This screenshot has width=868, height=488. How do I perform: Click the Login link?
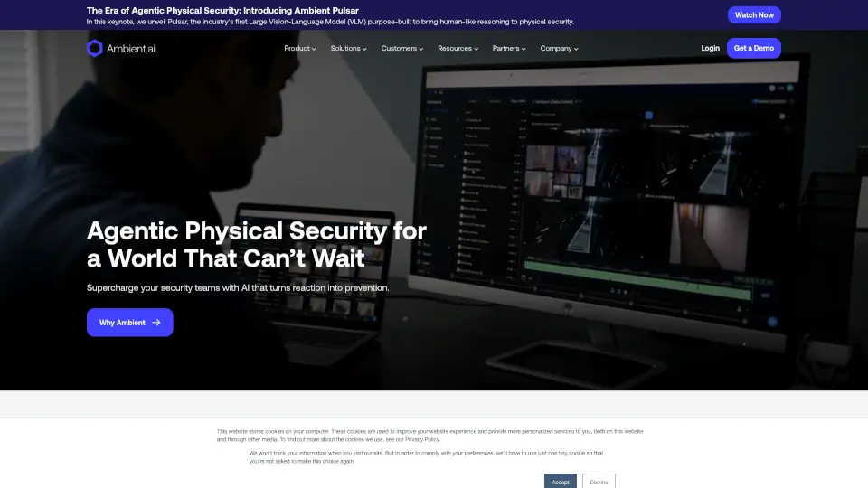point(710,48)
